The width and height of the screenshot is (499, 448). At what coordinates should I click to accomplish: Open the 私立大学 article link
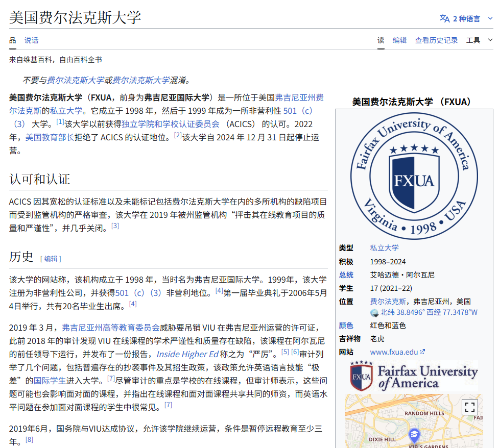coord(383,247)
